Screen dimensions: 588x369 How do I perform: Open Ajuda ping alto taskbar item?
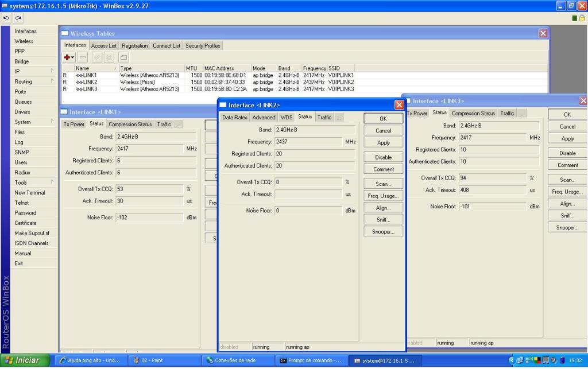tap(90, 360)
